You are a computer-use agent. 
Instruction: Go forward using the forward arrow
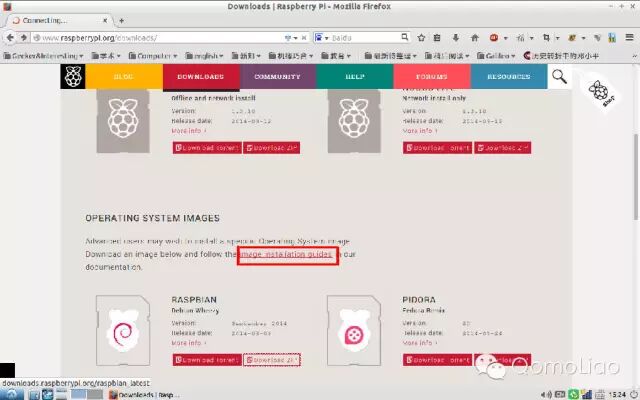[24, 38]
